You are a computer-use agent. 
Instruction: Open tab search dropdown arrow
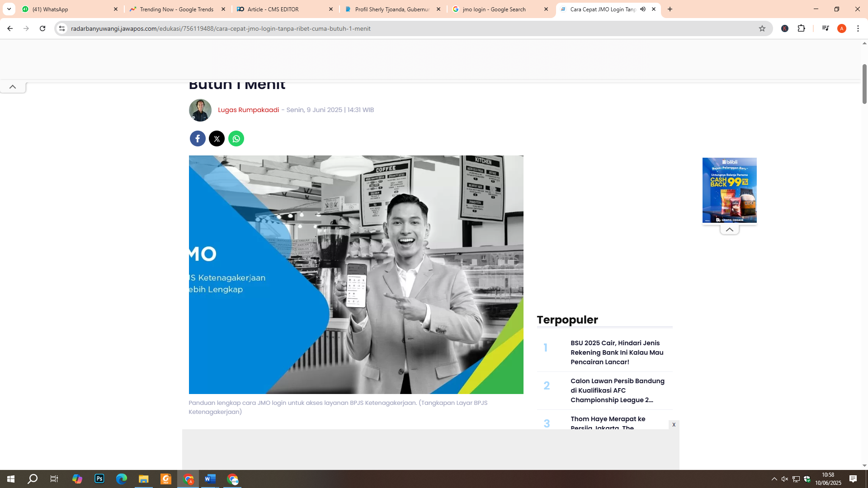click(9, 9)
